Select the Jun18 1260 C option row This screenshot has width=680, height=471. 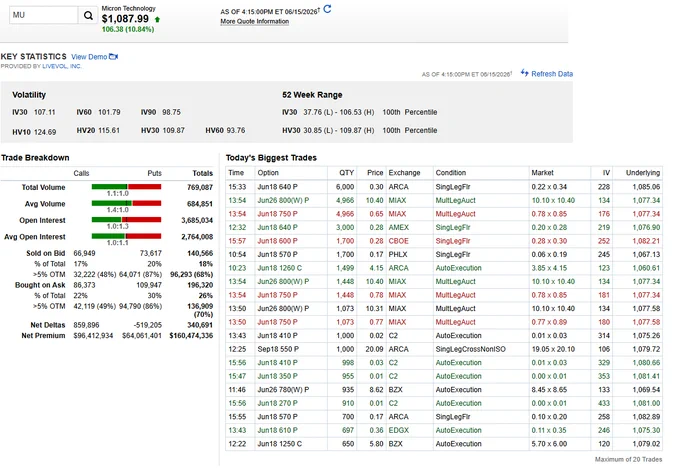[x=444, y=268]
